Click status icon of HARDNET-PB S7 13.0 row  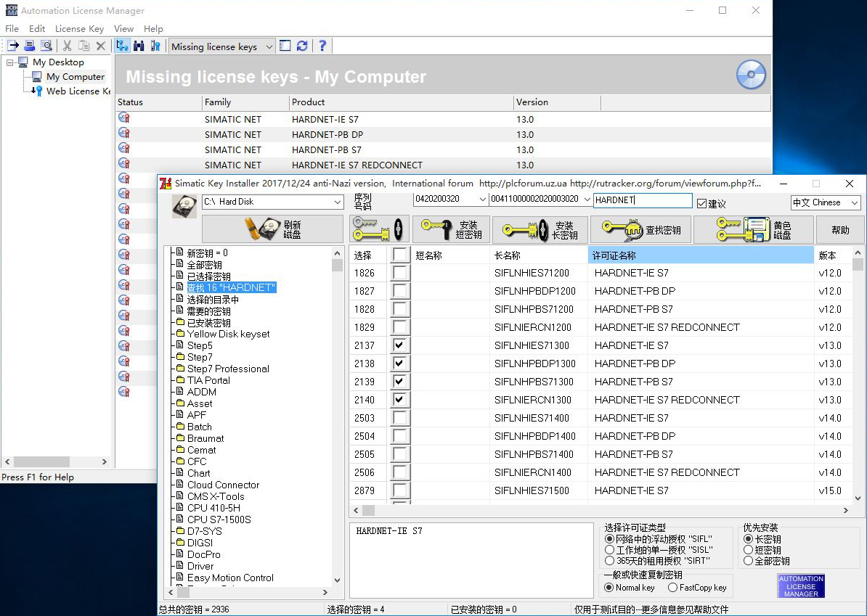click(x=124, y=148)
